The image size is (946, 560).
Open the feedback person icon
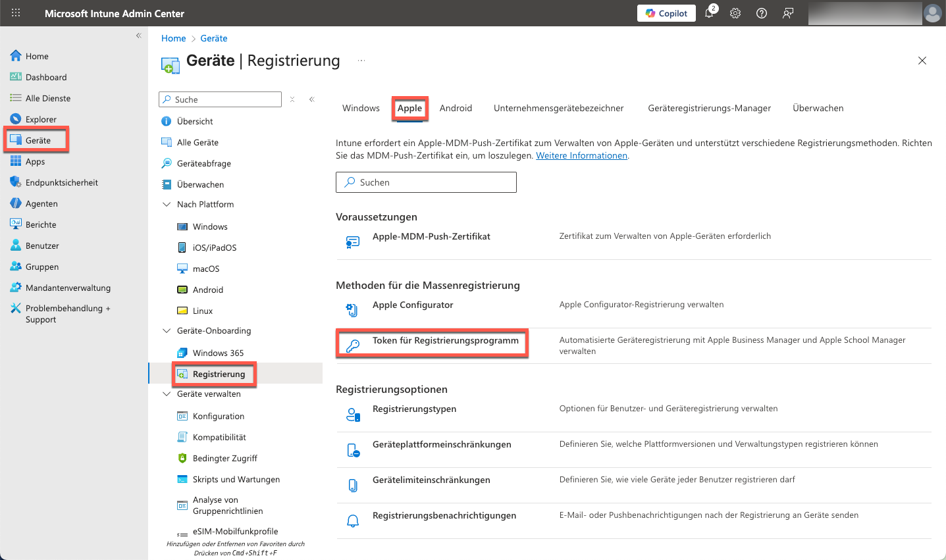pos(788,13)
